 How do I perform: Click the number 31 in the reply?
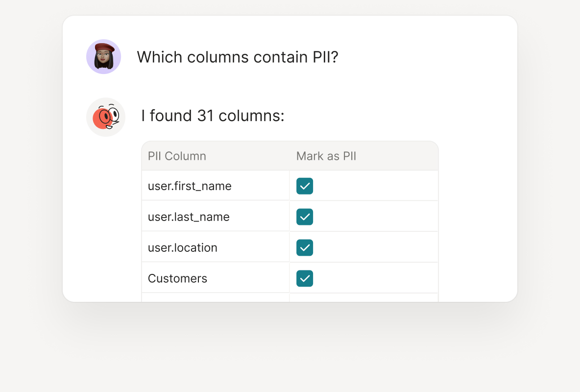[206, 116]
